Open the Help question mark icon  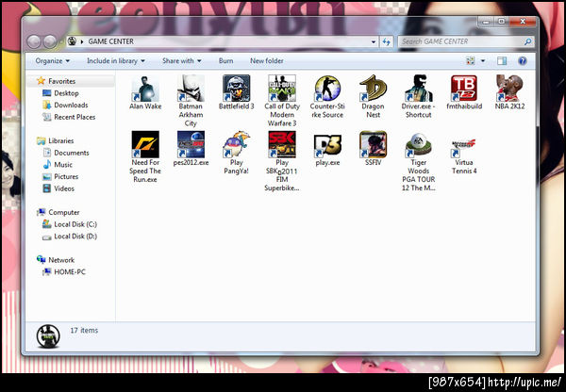(x=523, y=61)
